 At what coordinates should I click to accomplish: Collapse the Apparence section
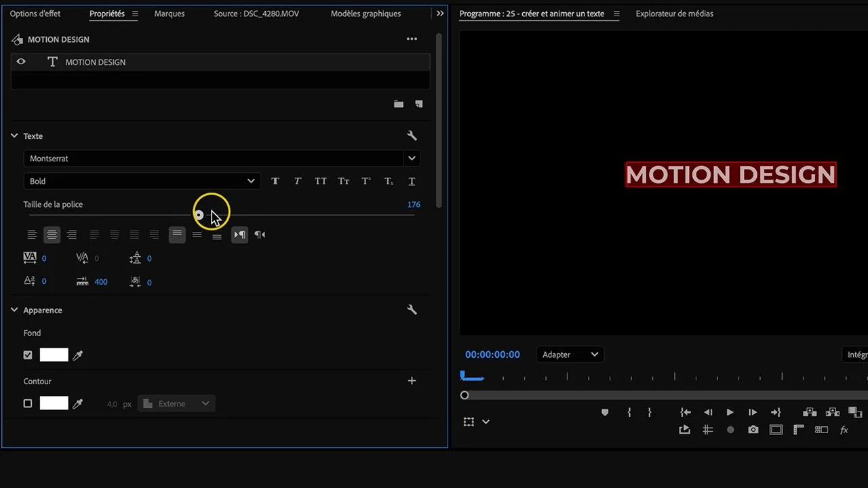tap(14, 310)
